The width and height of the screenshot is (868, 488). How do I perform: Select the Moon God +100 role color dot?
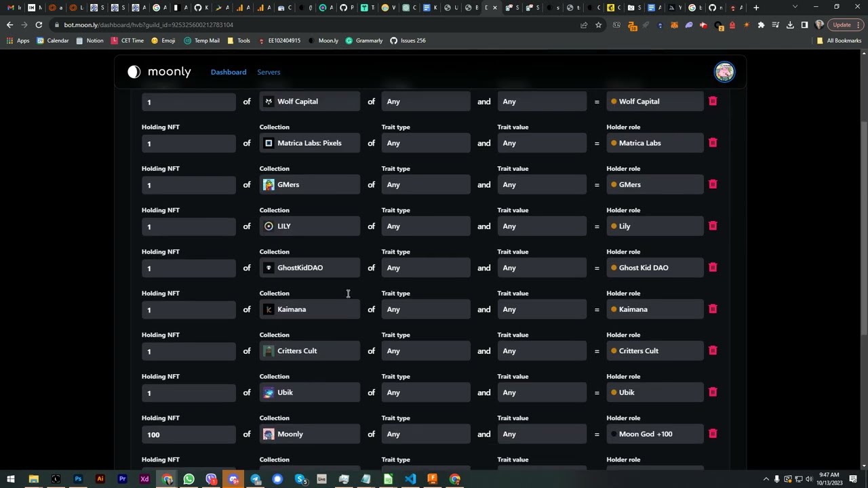click(x=614, y=434)
